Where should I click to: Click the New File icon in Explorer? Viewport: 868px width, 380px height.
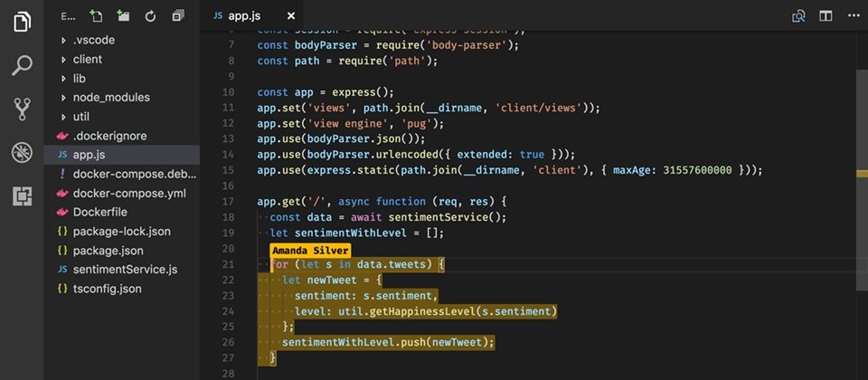coord(97,16)
